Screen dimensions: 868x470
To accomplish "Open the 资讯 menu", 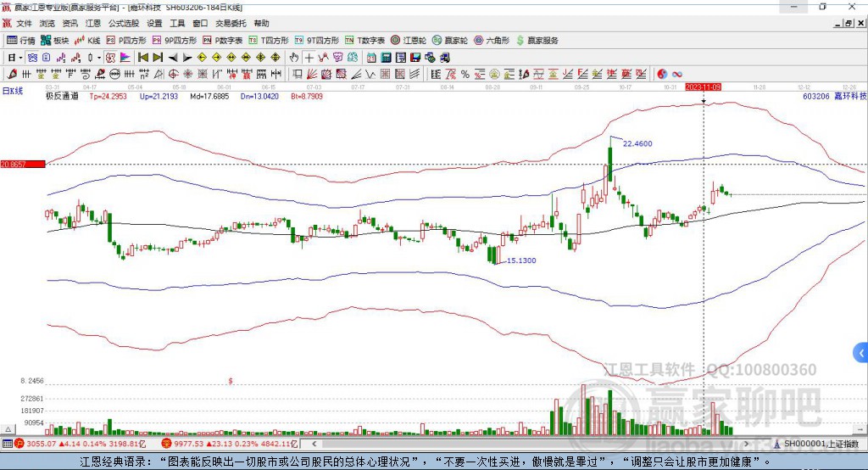I will [x=70, y=23].
